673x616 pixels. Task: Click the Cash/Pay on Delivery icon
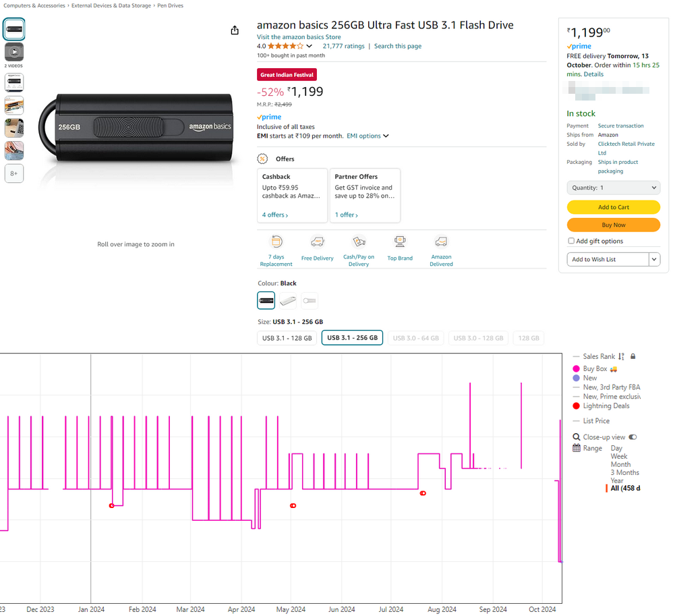(x=359, y=242)
